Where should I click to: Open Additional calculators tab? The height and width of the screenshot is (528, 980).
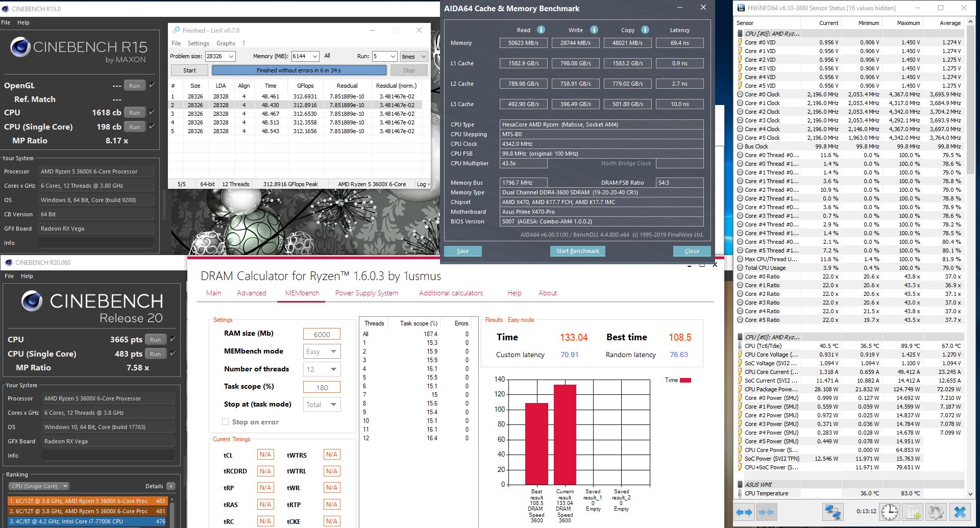(451, 293)
